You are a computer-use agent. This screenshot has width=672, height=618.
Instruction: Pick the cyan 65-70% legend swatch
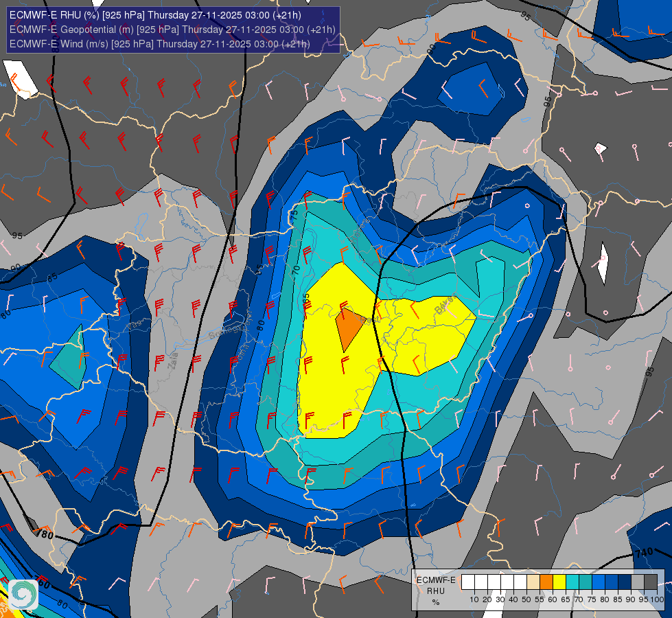pos(572,582)
